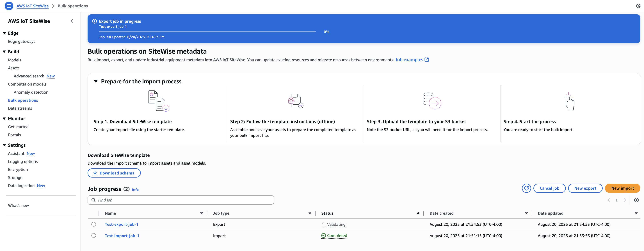Click the New import button
Screen dimensions: 644x251
(622, 188)
